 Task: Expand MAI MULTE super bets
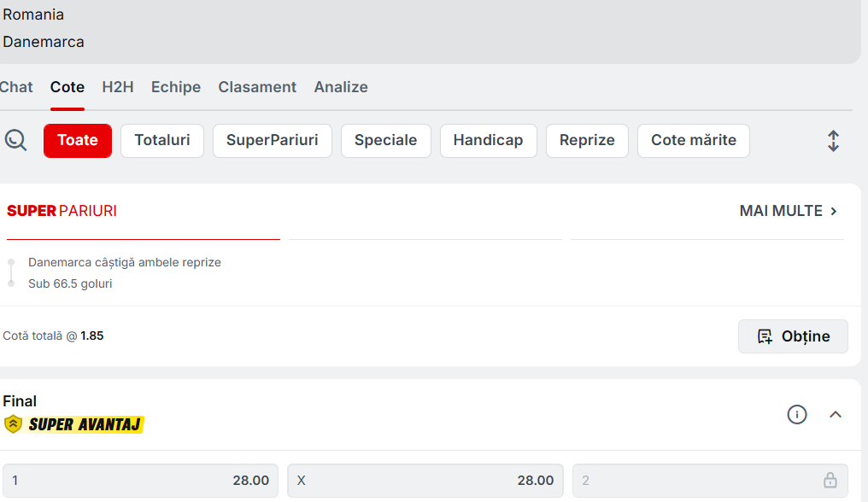789,211
